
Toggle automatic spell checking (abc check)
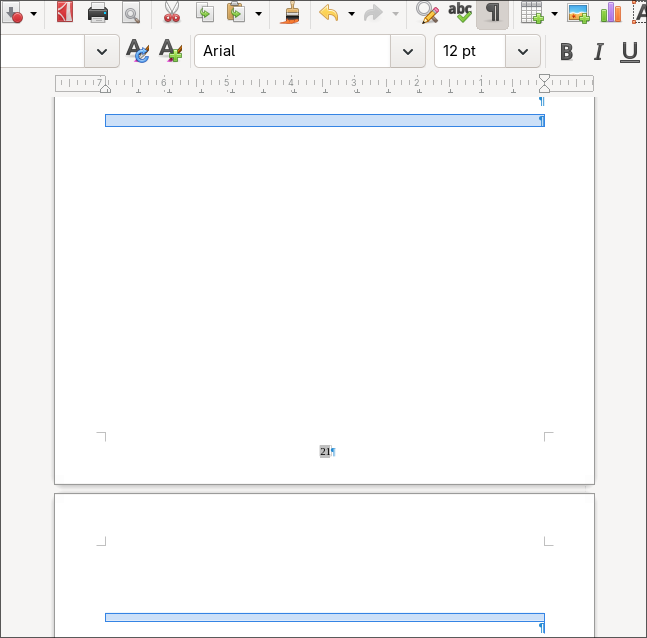pyautogui.click(x=460, y=13)
